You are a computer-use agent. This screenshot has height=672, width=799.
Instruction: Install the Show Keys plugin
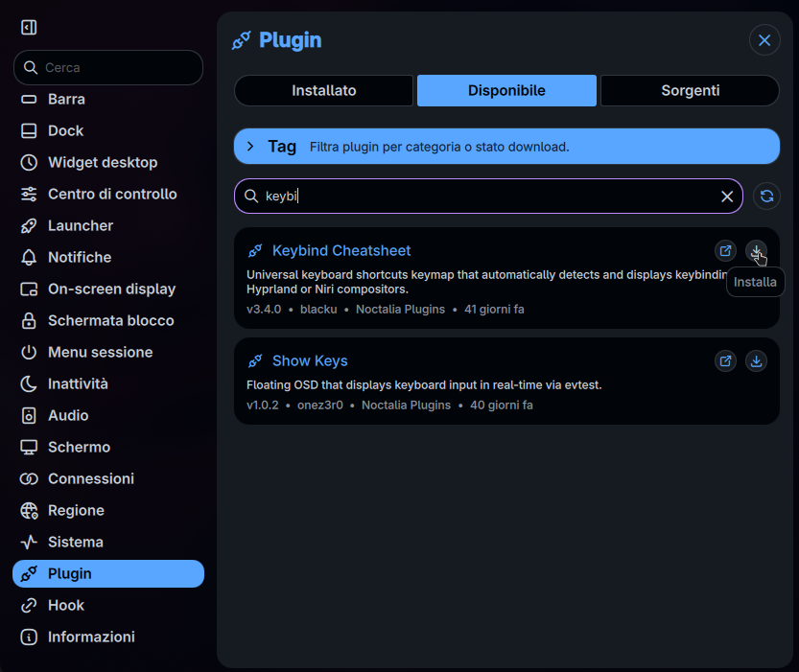[756, 361]
